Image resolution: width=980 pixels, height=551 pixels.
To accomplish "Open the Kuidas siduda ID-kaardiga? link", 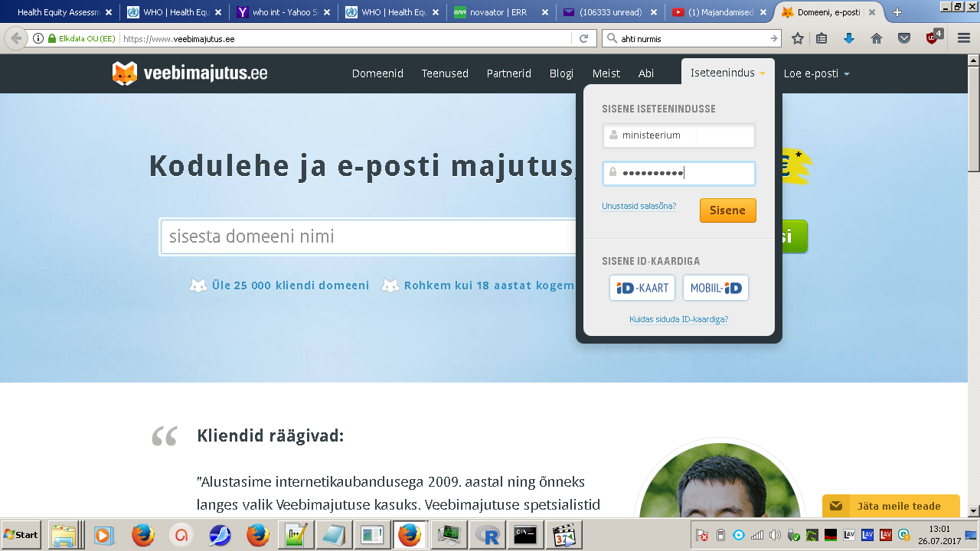I will (x=678, y=319).
